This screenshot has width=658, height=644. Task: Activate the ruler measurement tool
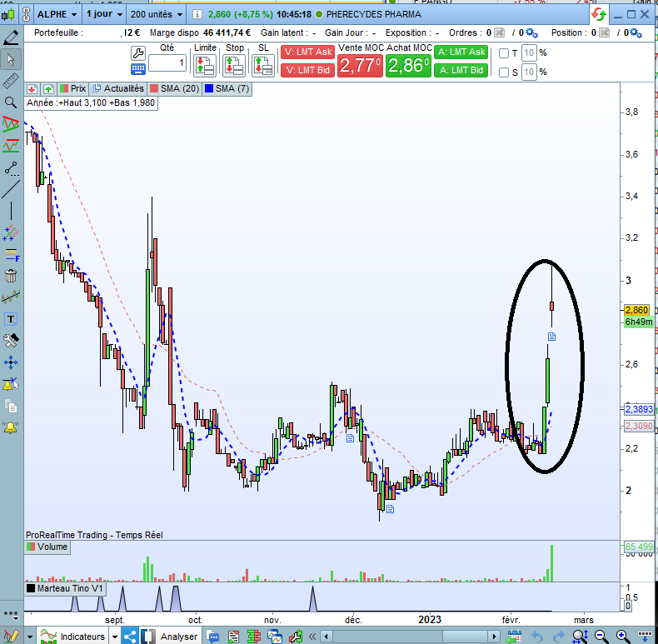(x=11, y=81)
